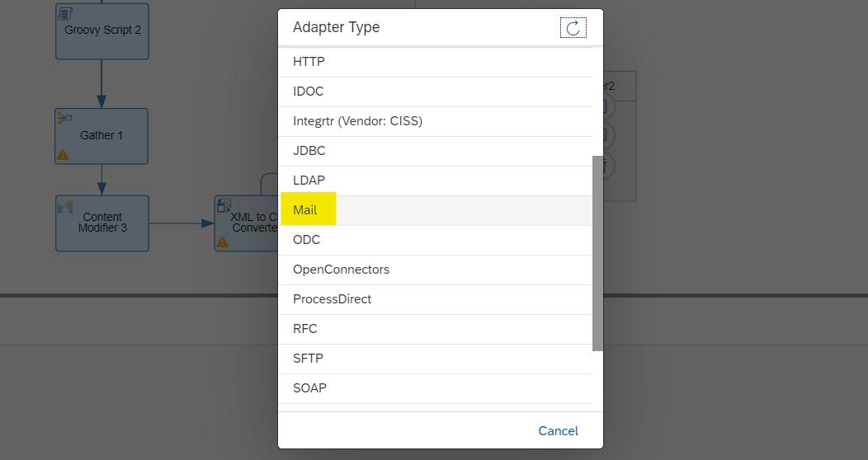Select the IDOC adapter
Viewport: 868px width, 460px height.
click(435, 92)
